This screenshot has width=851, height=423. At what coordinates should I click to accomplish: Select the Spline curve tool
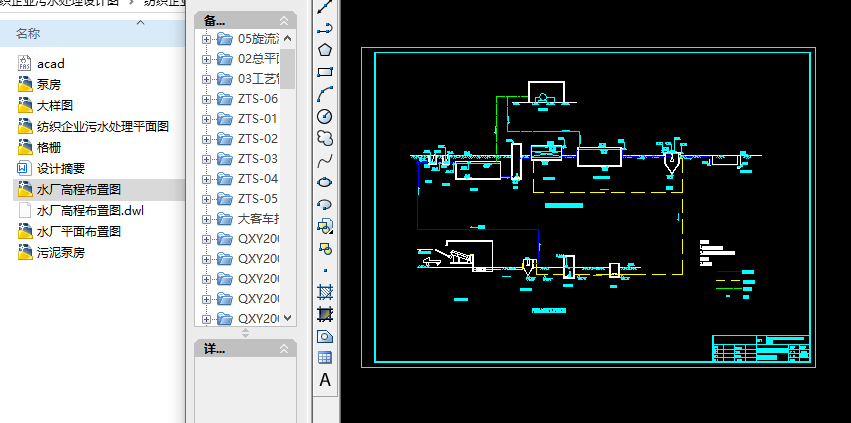(x=325, y=160)
